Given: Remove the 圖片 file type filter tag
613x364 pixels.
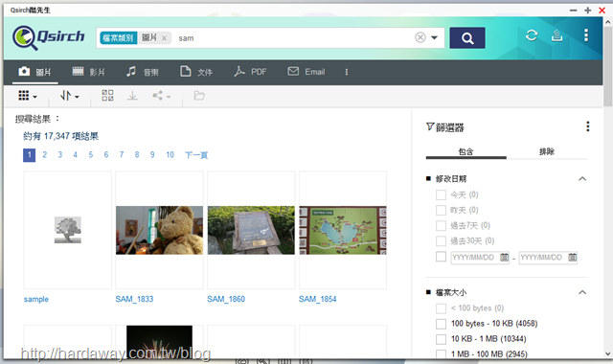Looking at the screenshot, I should 164,38.
